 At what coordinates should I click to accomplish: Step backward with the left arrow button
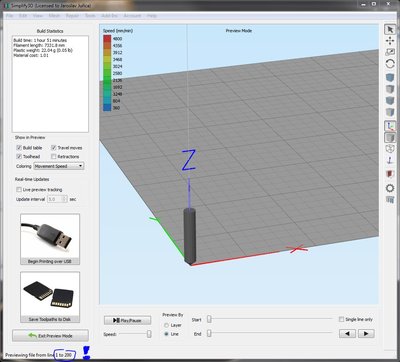click(x=347, y=334)
